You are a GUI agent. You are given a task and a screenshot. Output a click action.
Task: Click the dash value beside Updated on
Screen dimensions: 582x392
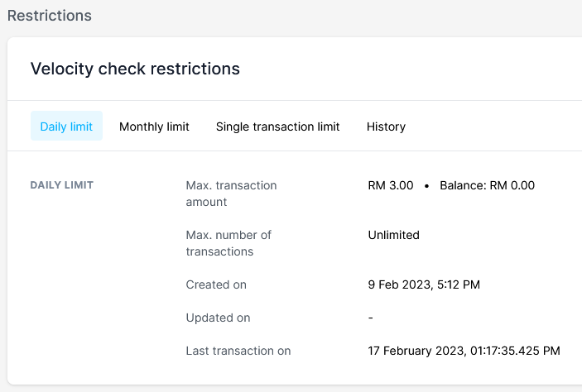[370, 318]
